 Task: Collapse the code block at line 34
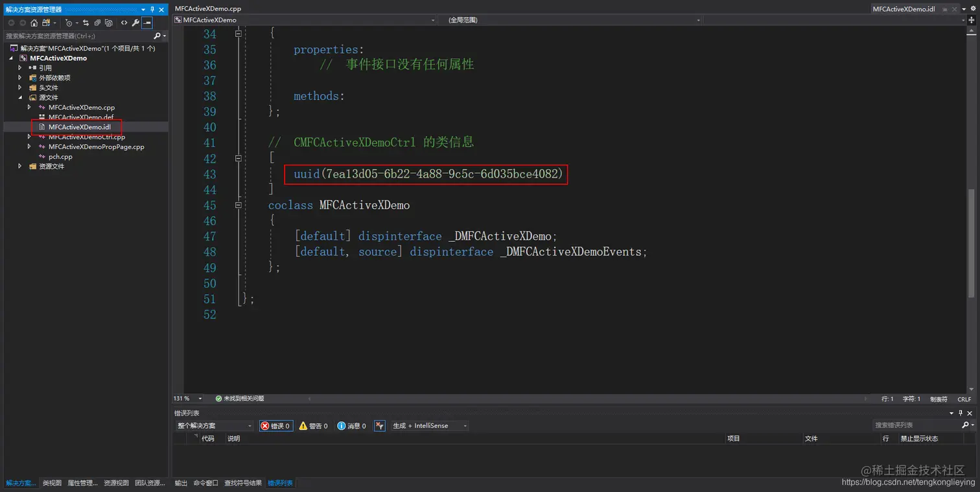(239, 33)
